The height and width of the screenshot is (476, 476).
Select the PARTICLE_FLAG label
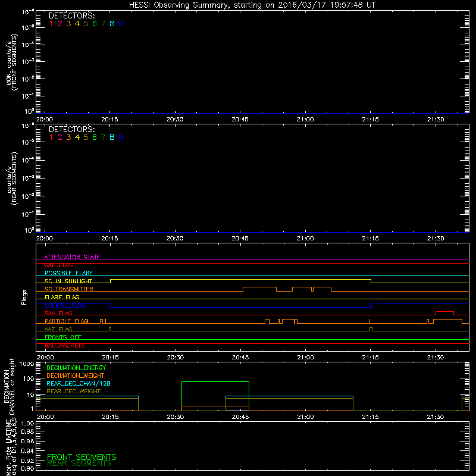67,321
